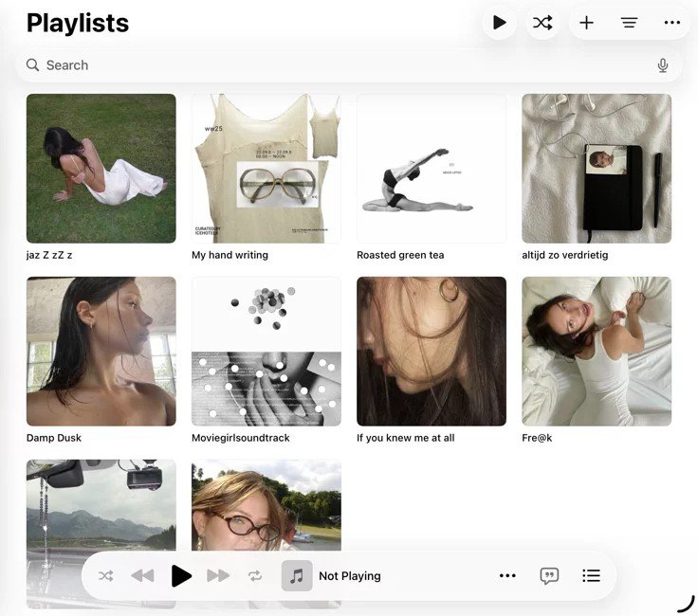Open the jaz Z zZ z playlist cover

tap(101, 168)
